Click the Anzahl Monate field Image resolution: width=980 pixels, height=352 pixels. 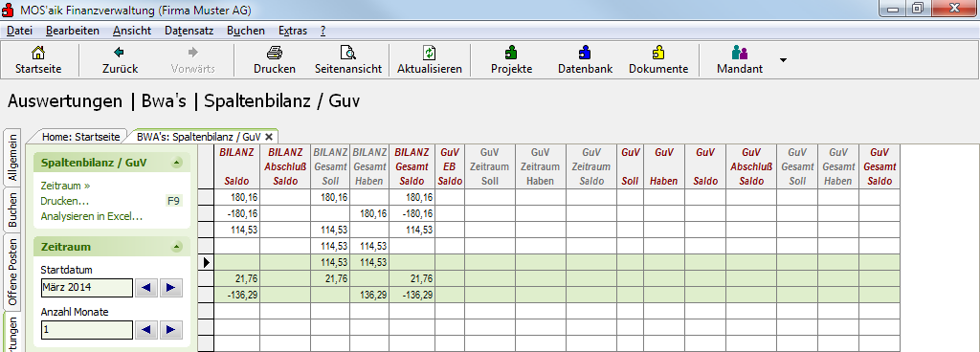[x=87, y=330]
